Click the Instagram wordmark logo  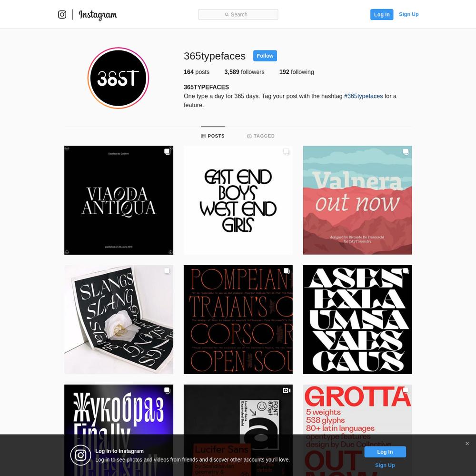tap(98, 15)
